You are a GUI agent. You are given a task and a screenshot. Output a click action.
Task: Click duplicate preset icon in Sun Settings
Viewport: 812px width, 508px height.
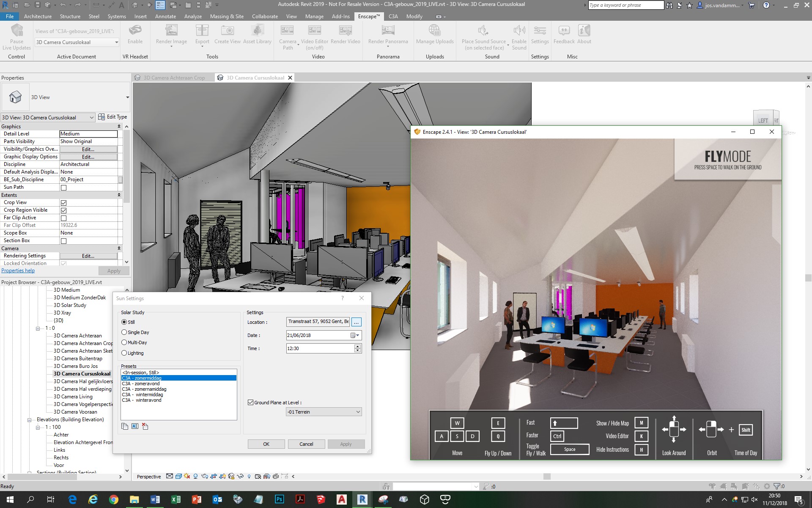point(125,426)
